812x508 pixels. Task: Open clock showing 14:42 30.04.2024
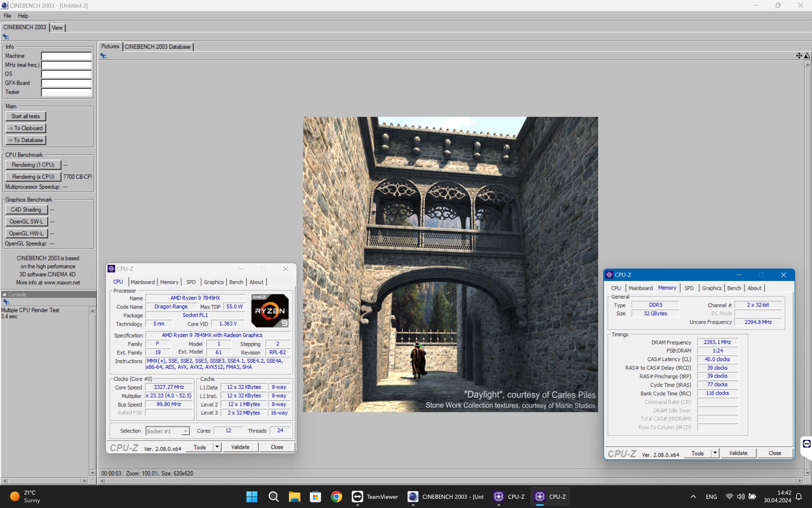click(x=777, y=497)
